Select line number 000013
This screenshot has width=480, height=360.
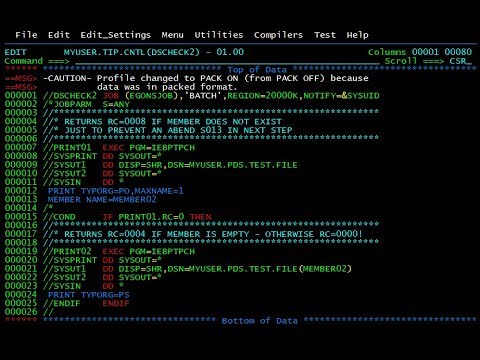pyautogui.click(x=21, y=200)
